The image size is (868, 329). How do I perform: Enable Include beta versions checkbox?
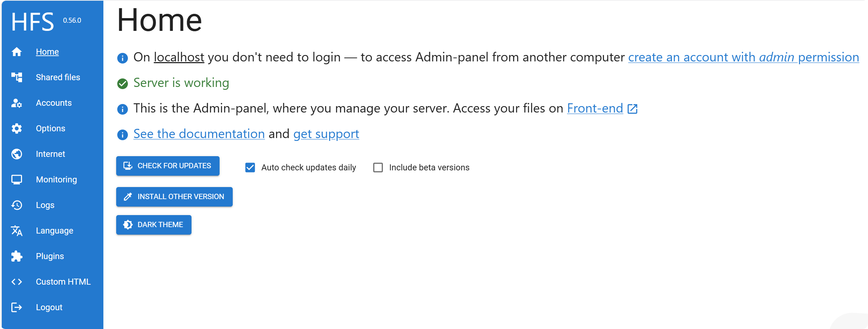pyautogui.click(x=378, y=168)
